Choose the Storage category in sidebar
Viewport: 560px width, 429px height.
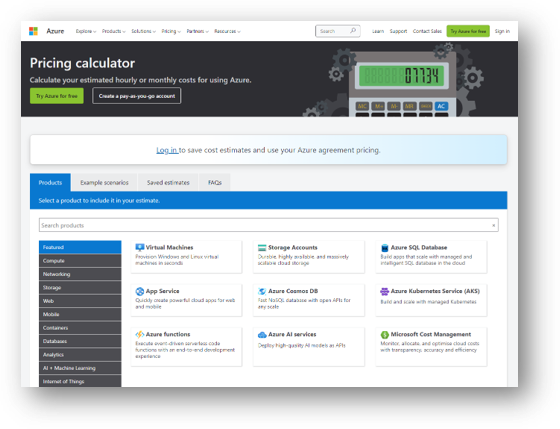pos(80,288)
